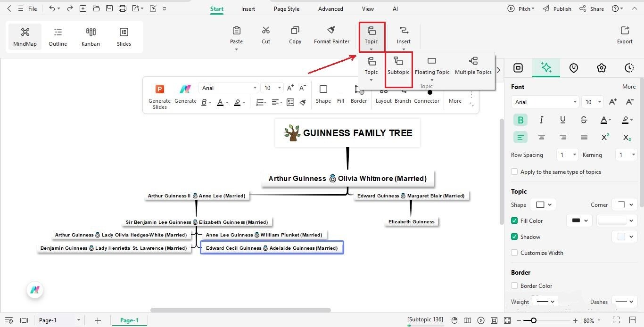Screen dimensions: 644x327
Task: Open the AI ribbon tab
Action: pyautogui.click(x=395, y=9)
